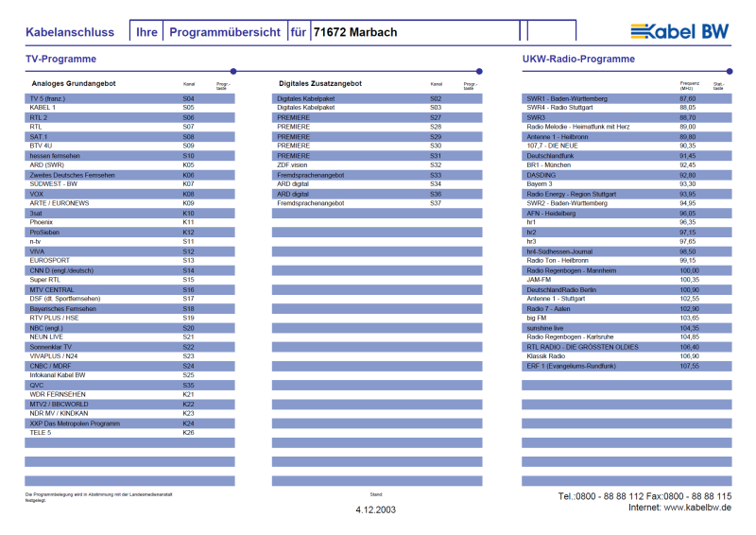Click the Deutschlandfunk radio row

pyautogui.click(x=627, y=156)
